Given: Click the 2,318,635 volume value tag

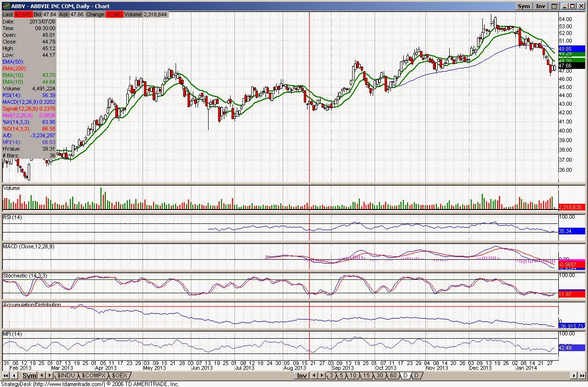Looking at the screenshot, I should [x=571, y=207].
